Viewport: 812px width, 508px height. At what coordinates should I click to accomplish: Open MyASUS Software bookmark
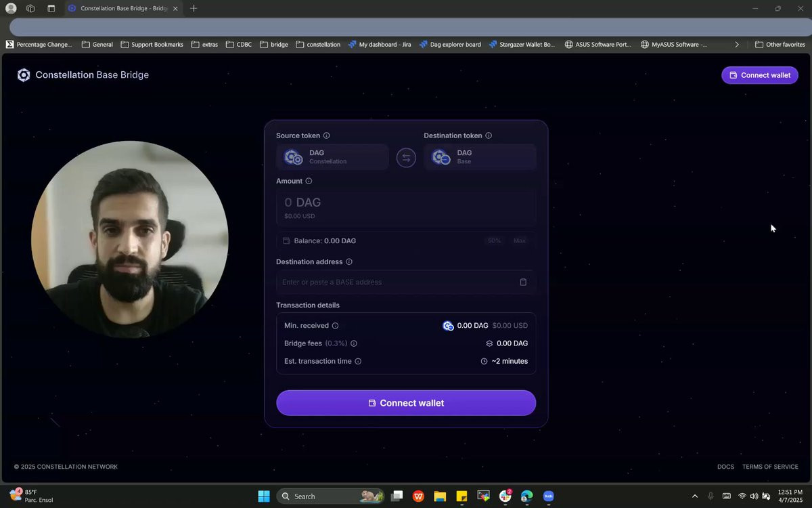(674, 44)
